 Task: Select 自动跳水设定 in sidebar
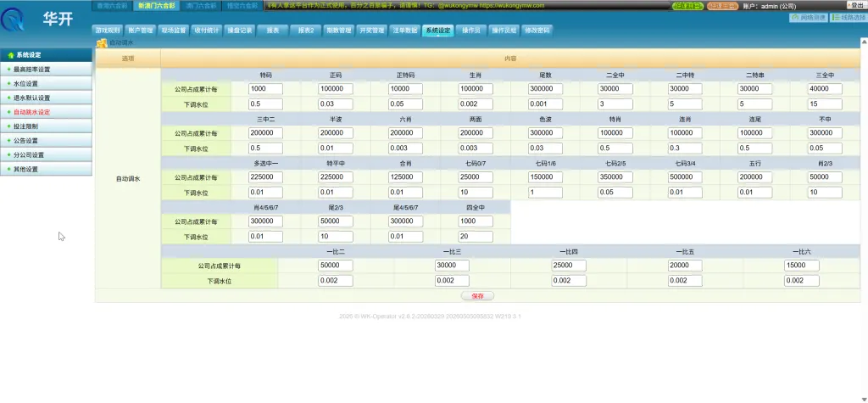[46, 112]
